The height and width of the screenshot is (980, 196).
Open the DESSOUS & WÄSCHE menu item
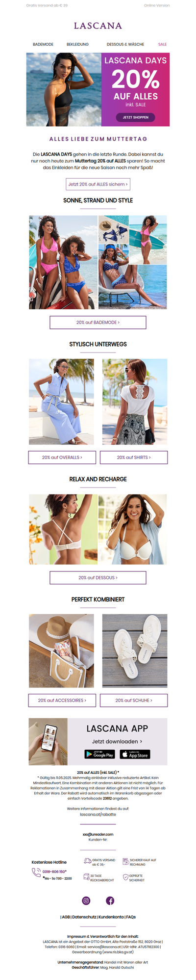[x=125, y=44]
